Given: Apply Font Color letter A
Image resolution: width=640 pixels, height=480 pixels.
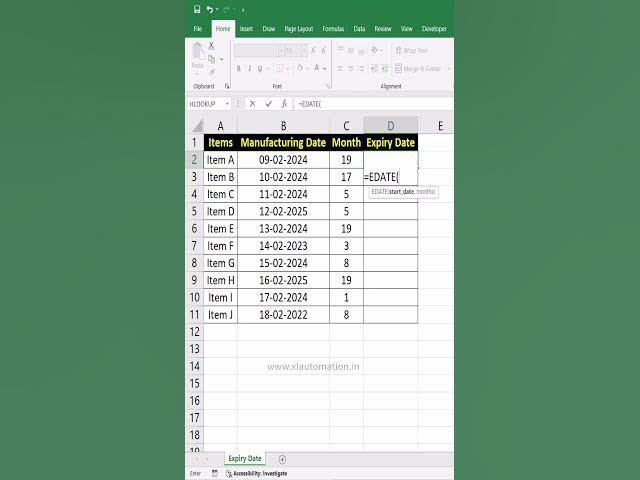Looking at the screenshot, I should coord(316,68).
